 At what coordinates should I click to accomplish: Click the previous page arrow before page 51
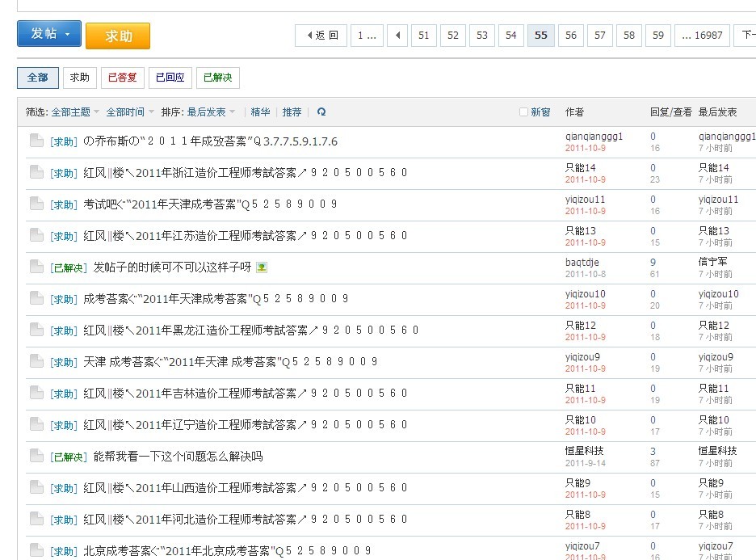(397, 36)
